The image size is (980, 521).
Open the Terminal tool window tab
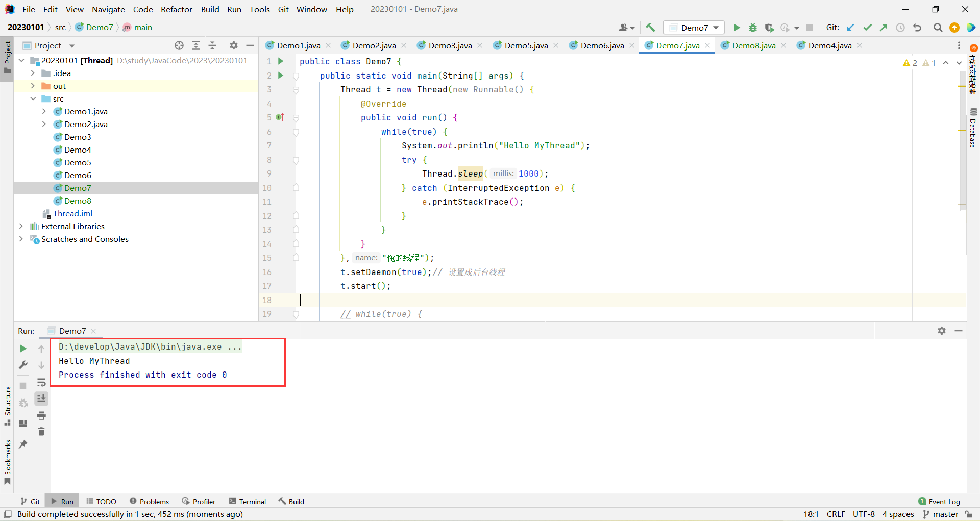[x=248, y=502]
